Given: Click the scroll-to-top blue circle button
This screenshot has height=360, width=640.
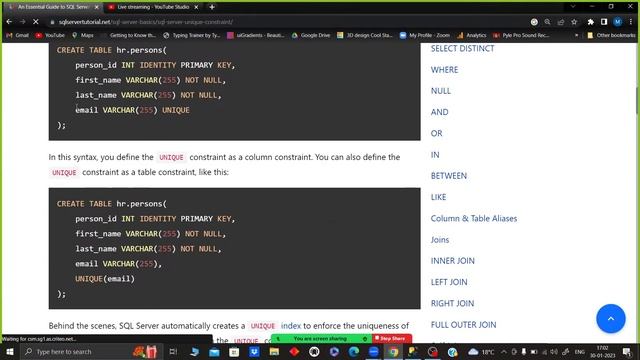Looking at the screenshot, I should [611, 318].
